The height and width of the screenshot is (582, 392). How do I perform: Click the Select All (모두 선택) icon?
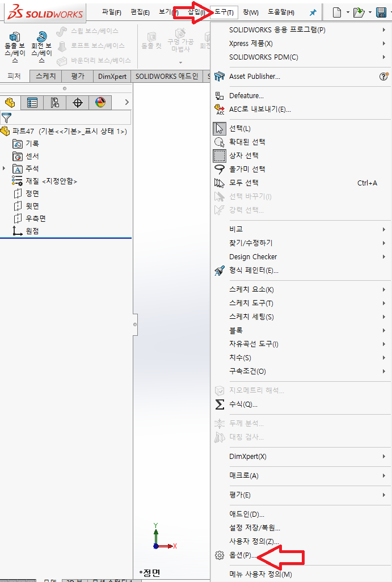pyautogui.click(x=220, y=183)
